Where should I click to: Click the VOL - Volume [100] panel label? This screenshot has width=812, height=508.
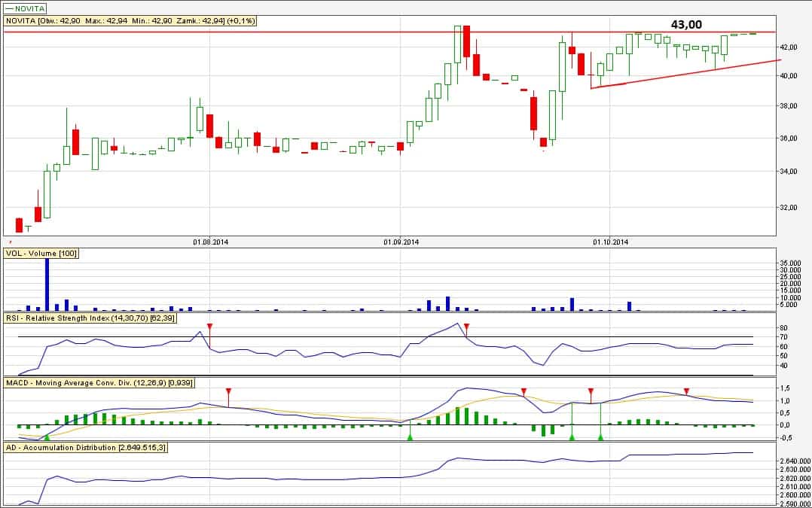coord(42,254)
